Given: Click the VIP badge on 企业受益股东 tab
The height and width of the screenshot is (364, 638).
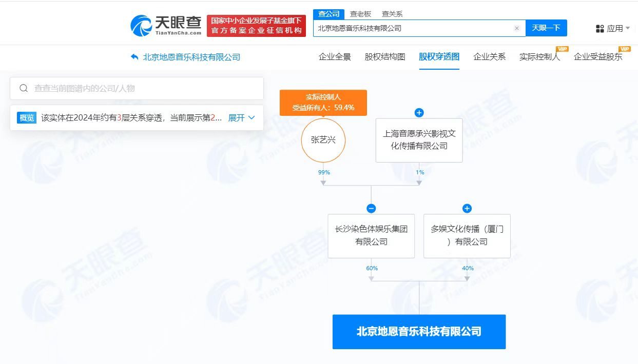Looking at the screenshot, I should point(625,50).
